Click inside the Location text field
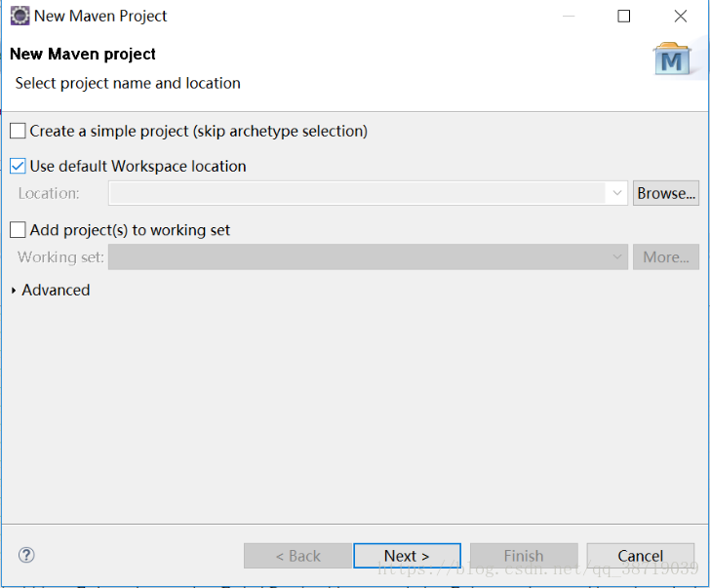The height and width of the screenshot is (588, 710). pos(358,194)
